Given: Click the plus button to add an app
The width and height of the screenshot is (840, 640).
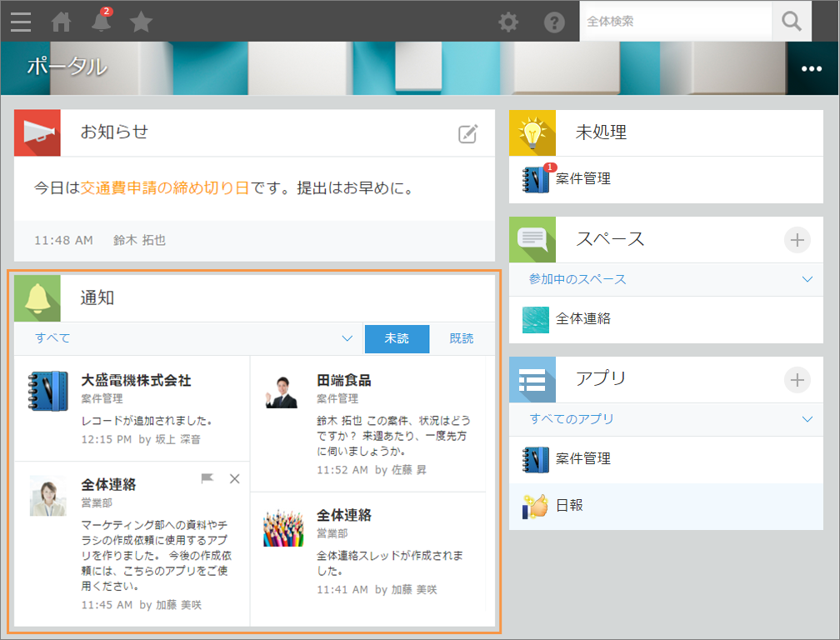Looking at the screenshot, I should [x=797, y=379].
